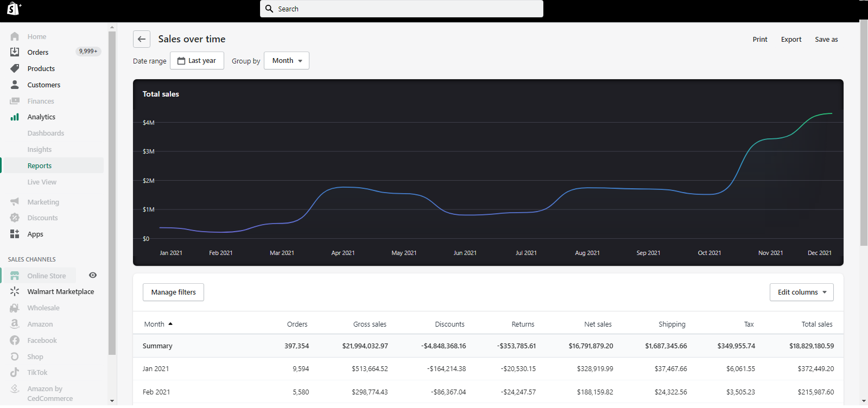The image size is (868, 408).
Task: Click the Shopify logo icon
Action: point(14,8)
